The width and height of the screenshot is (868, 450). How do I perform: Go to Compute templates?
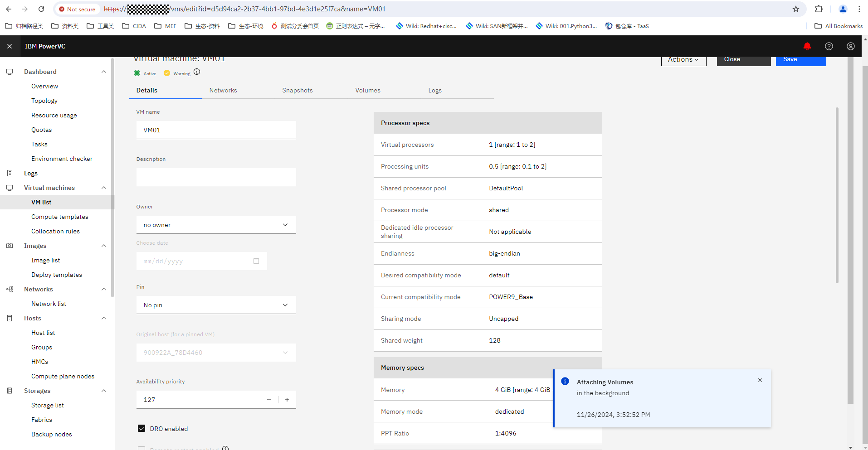(x=59, y=217)
